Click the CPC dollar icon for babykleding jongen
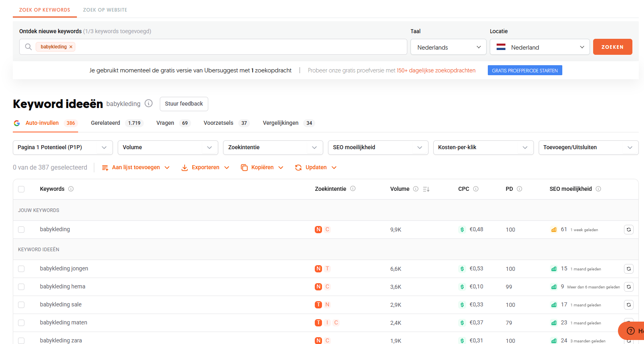 tap(462, 269)
